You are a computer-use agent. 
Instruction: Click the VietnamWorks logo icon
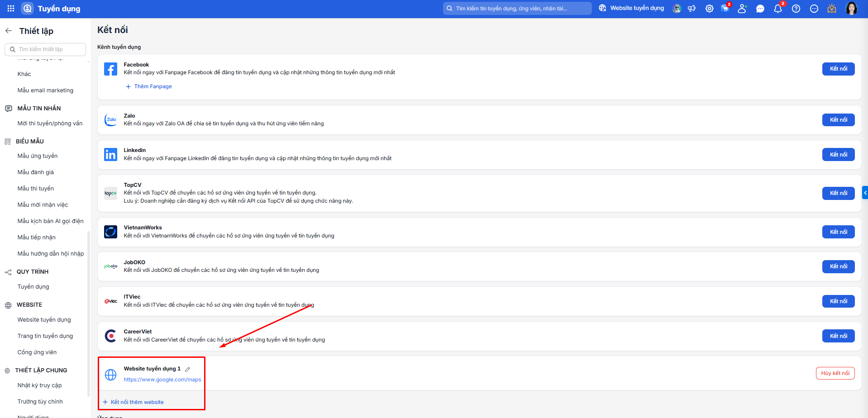coord(110,232)
